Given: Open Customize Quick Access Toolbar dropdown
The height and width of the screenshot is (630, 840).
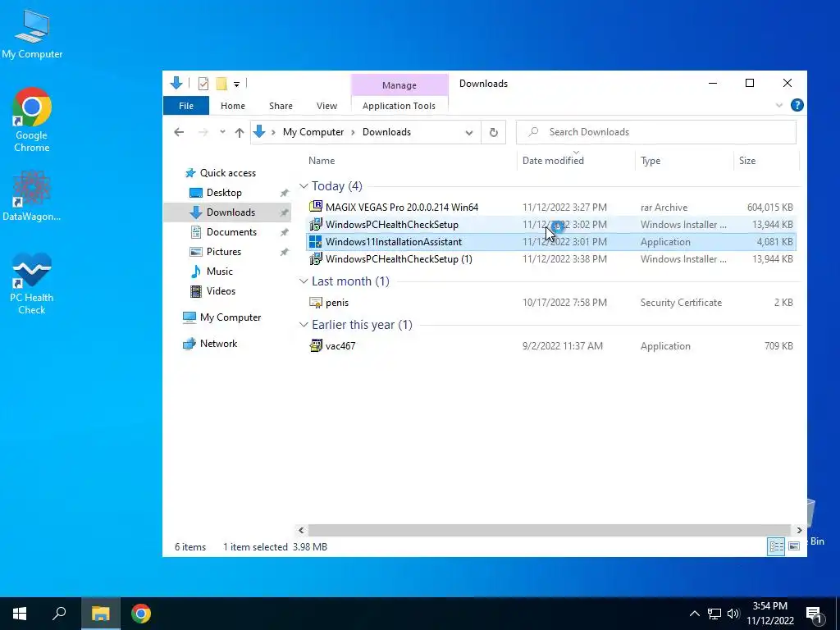Looking at the screenshot, I should [236, 84].
